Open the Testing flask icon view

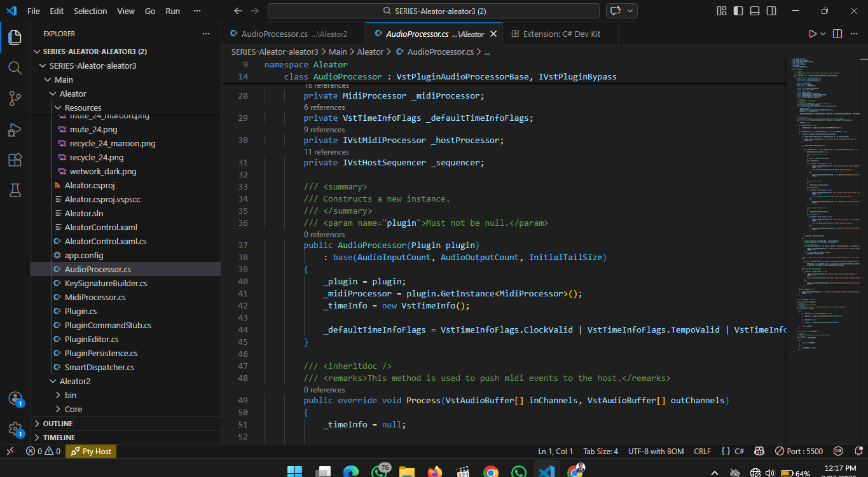point(15,190)
